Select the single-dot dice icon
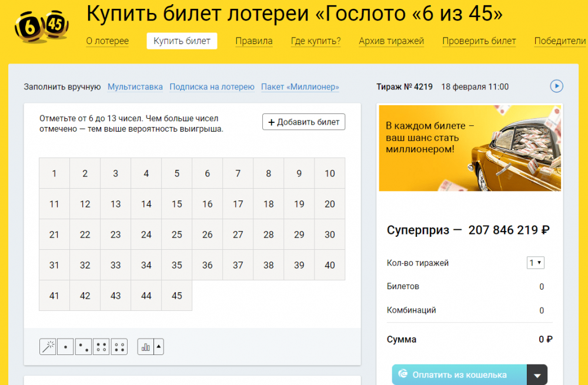Image resolution: width=588 pixels, height=385 pixels. point(65,347)
